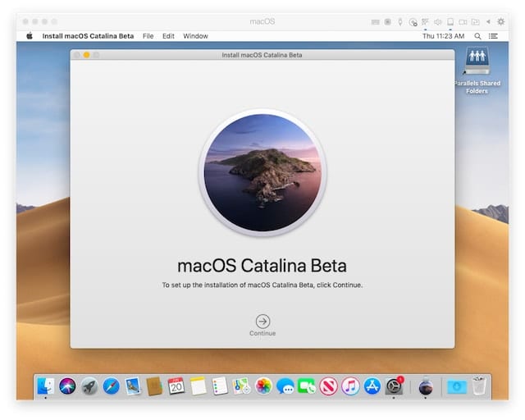Open the Apple menu

(30, 36)
